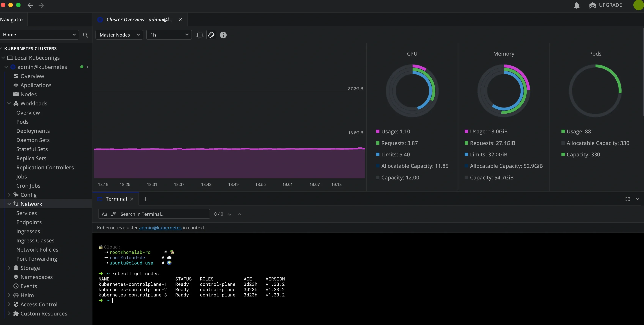The image size is (644, 325).
Task: Click the back navigation arrow
Action: (30, 5)
